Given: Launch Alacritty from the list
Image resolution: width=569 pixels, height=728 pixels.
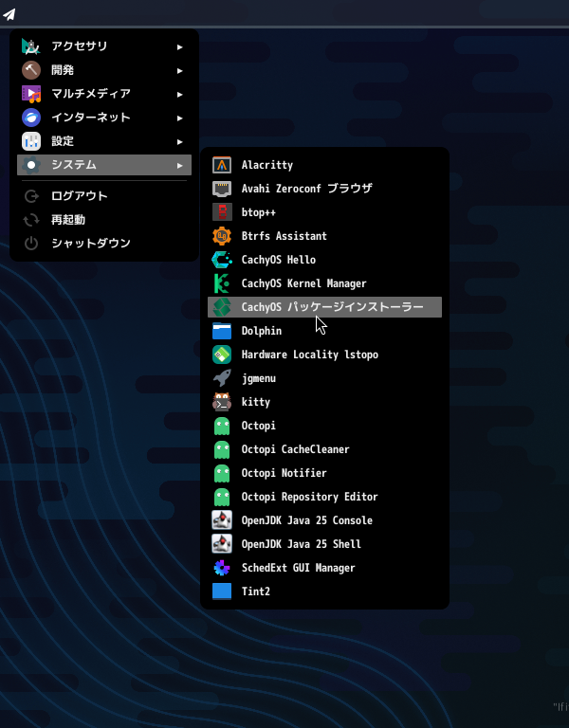Looking at the screenshot, I should 324,165.
